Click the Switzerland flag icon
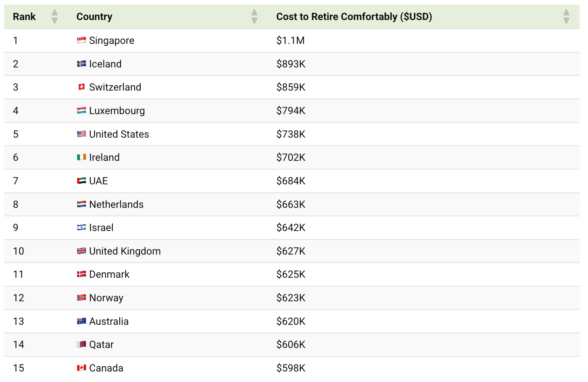Image resolution: width=588 pixels, height=382 pixels. coord(81,87)
